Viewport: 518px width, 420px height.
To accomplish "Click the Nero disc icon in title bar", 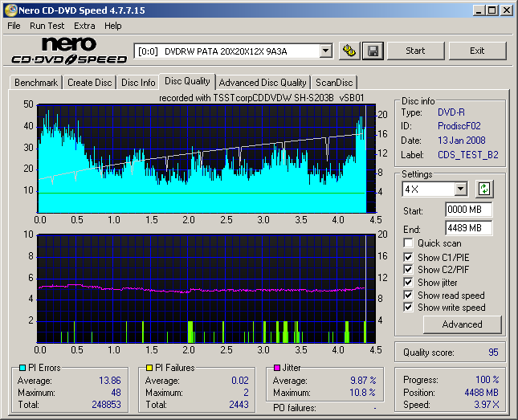I will point(11,10).
